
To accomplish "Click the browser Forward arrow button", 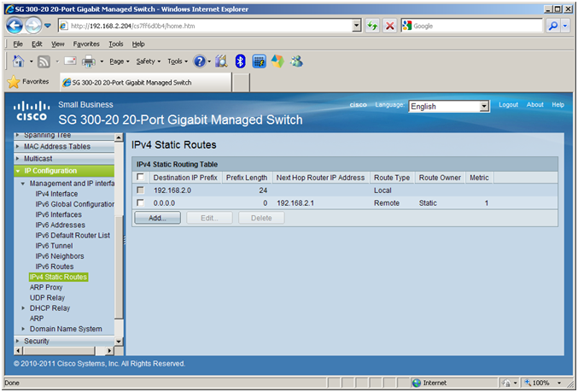I will [34, 26].
